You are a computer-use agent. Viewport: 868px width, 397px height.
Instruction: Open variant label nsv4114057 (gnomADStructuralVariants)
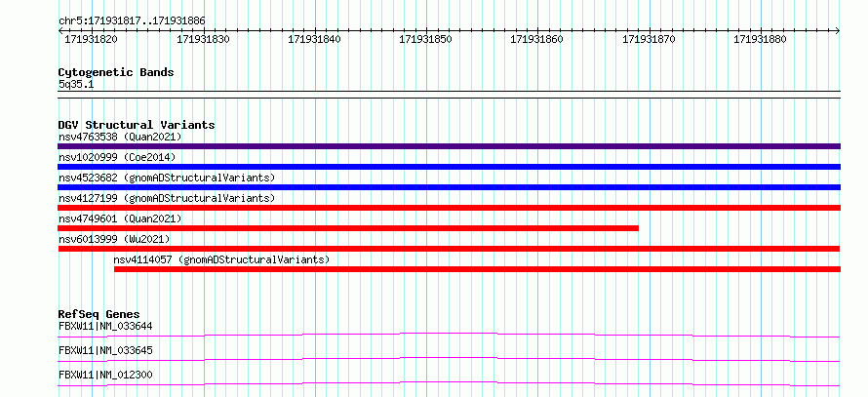coord(221,259)
